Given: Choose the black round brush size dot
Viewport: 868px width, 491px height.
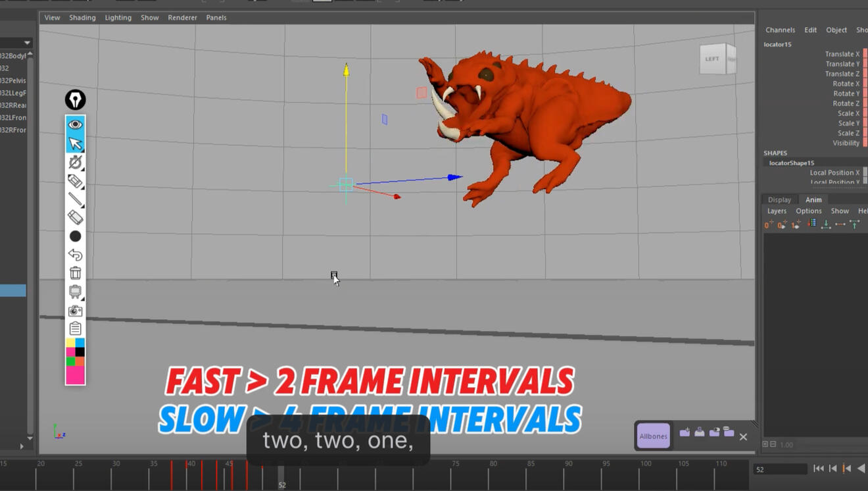Looking at the screenshot, I should 75,236.
